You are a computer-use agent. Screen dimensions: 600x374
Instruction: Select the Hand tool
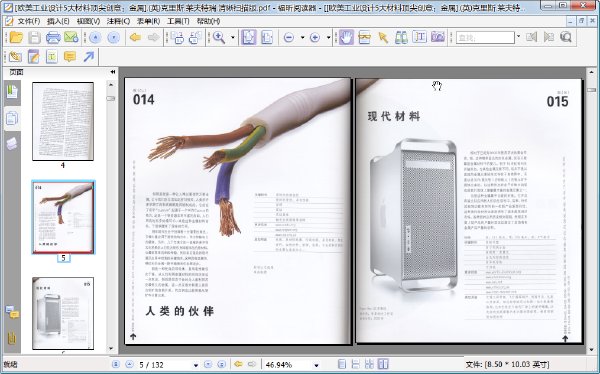(x=346, y=37)
